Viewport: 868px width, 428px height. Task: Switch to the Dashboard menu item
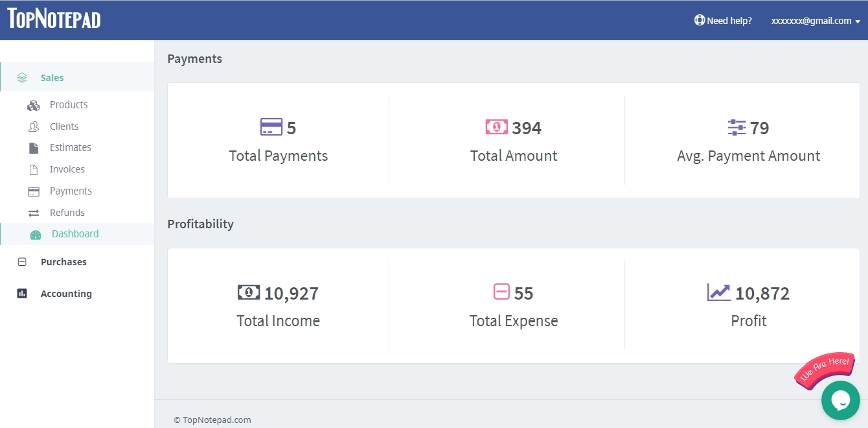[74, 234]
